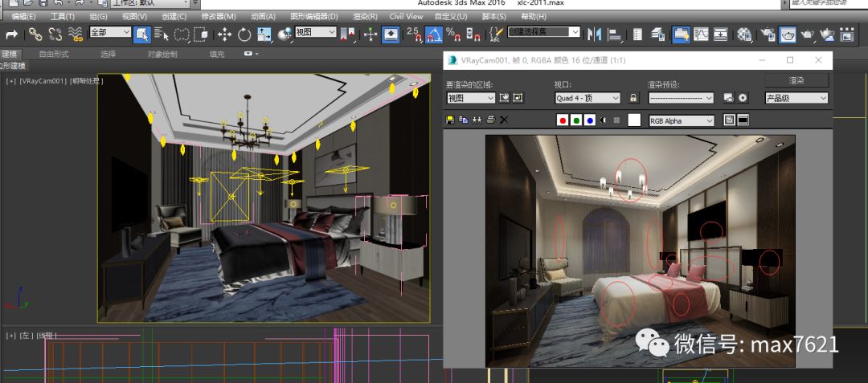The width and height of the screenshot is (868, 383).
Task: Open the 修改器(M) menu
Action: (219, 16)
